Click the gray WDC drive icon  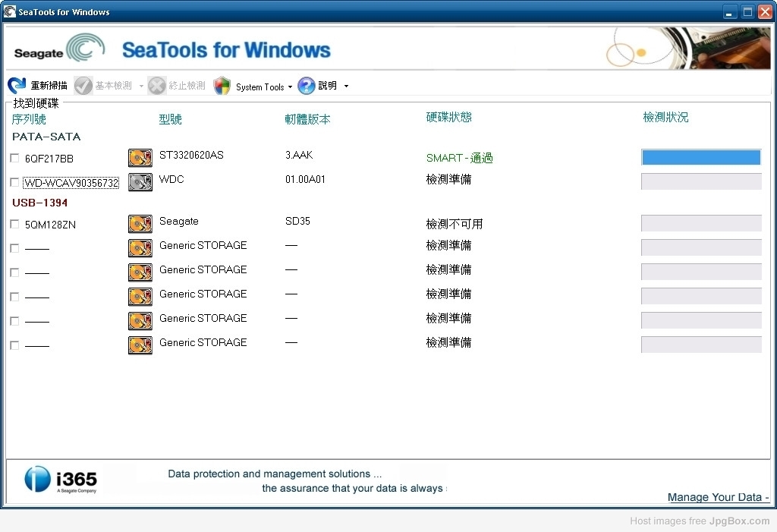[x=140, y=182]
